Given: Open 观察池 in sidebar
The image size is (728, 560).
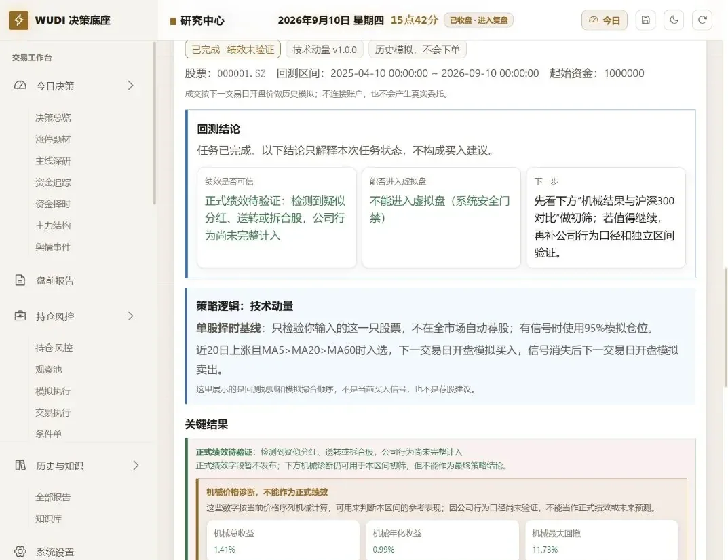Looking at the screenshot, I should tap(49, 369).
